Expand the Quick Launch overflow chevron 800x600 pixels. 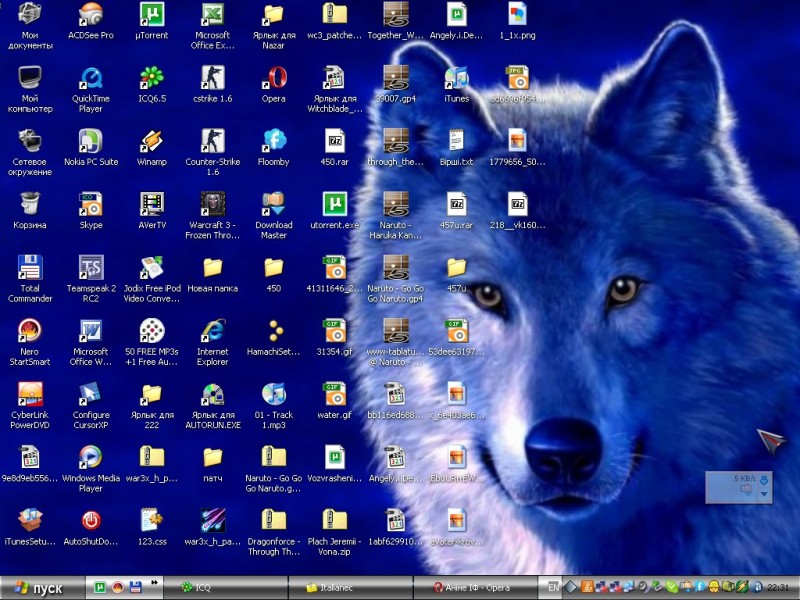point(155,582)
